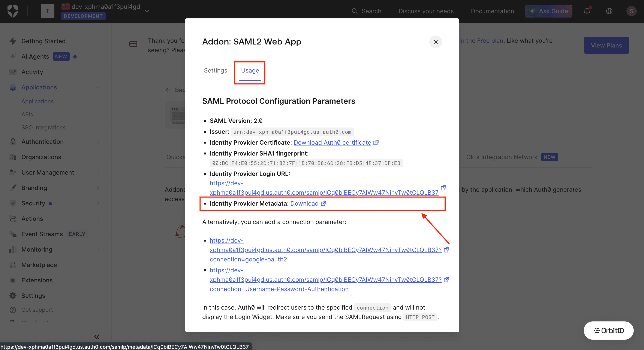Image resolution: width=644 pixels, height=350 pixels.
Task: Open Discuss your needs link
Action: pyautogui.click(x=426, y=11)
